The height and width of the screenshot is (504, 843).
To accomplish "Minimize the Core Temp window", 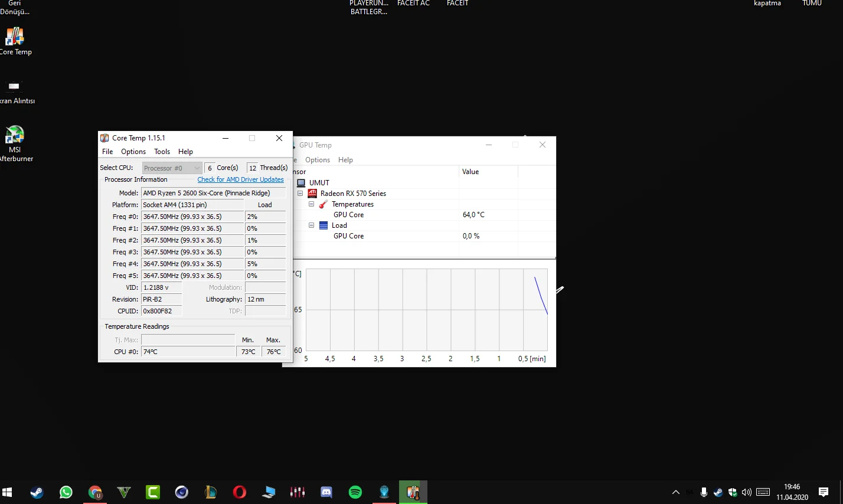I will pyautogui.click(x=226, y=138).
